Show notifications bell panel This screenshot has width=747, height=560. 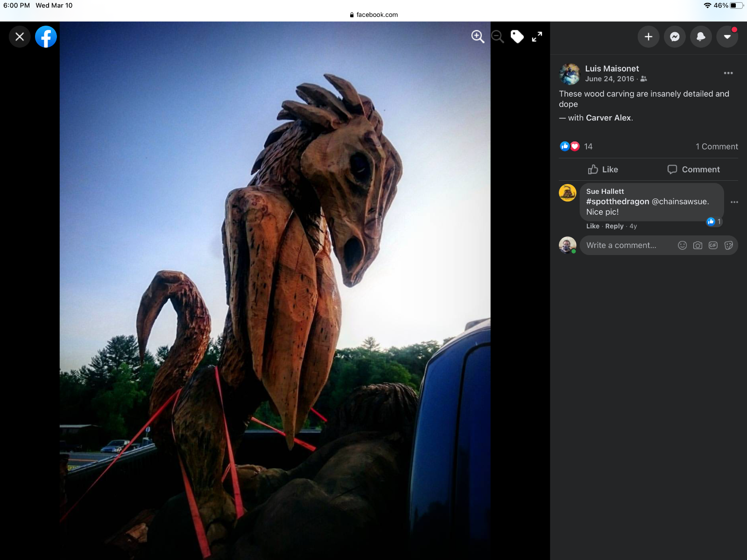click(x=701, y=36)
